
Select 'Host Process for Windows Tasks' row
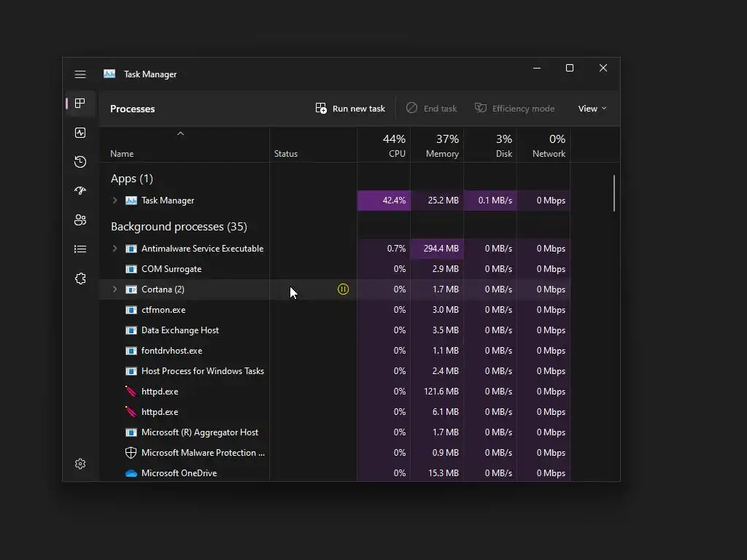click(x=334, y=371)
